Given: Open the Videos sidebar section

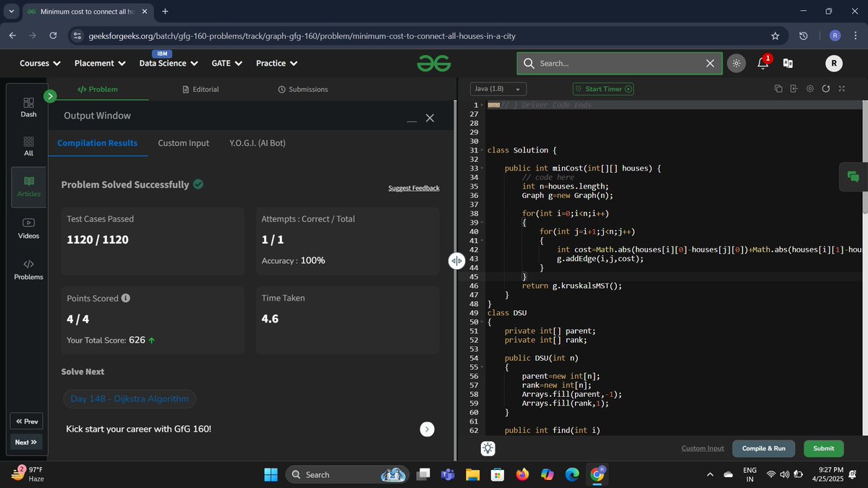Looking at the screenshot, I should 28,228.
